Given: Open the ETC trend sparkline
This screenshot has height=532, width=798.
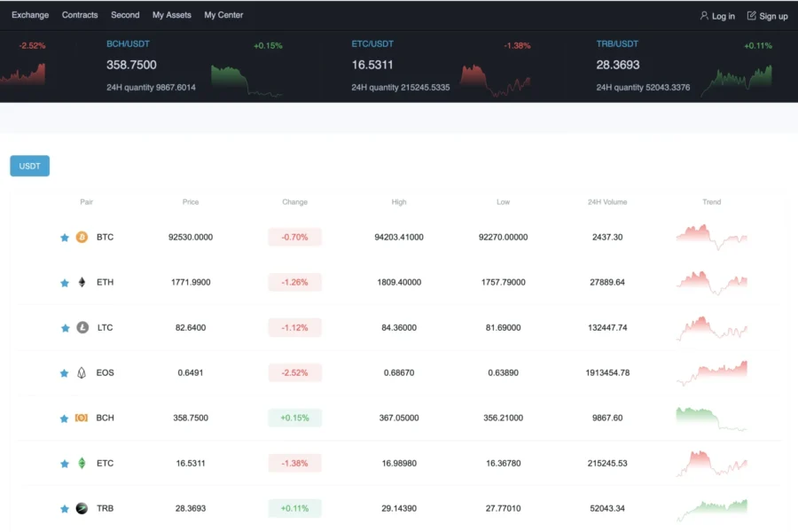Looking at the screenshot, I should [711, 463].
